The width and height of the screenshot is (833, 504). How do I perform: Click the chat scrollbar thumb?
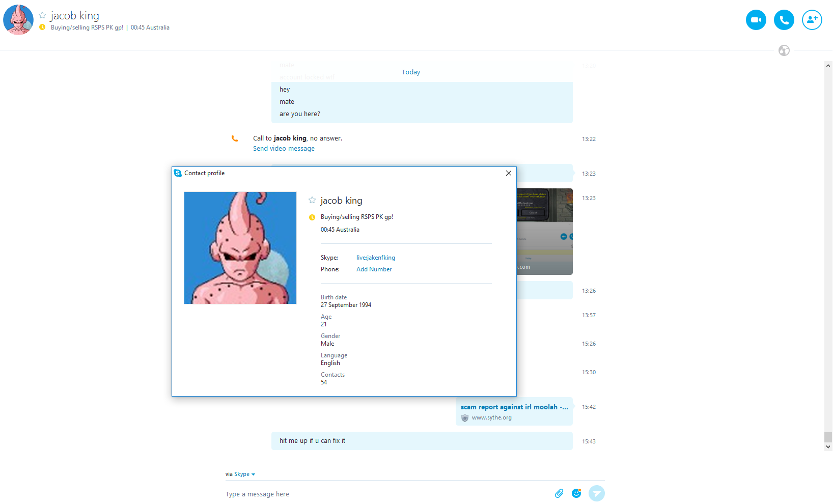tap(828, 437)
